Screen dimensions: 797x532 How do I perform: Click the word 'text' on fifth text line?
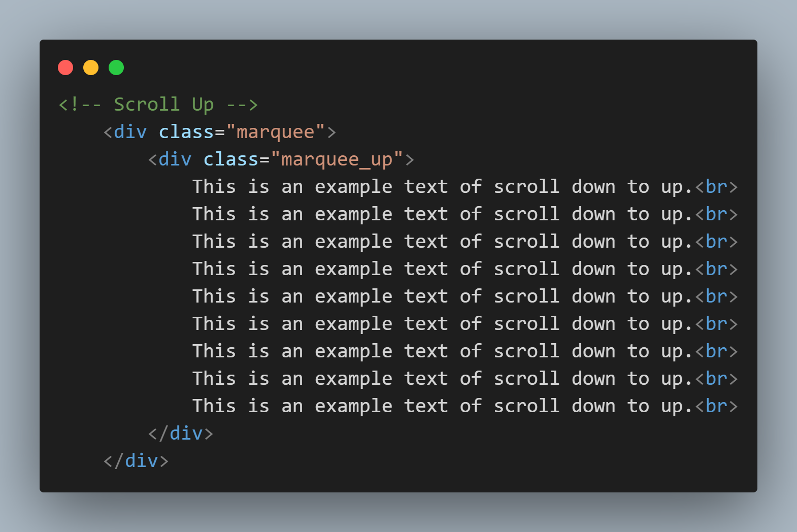(x=426, y=296)
